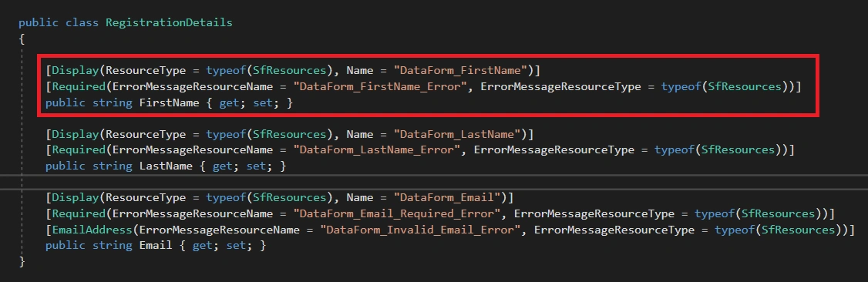Screen dimensions: 868x282
Task: Click the closing brace at class end
Action: [x=22, y=261]
